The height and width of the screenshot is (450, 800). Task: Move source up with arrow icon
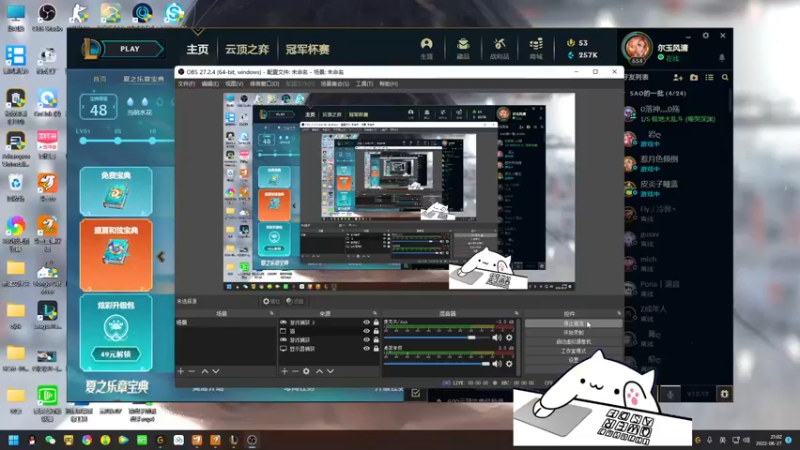click(x=319, y=371)
